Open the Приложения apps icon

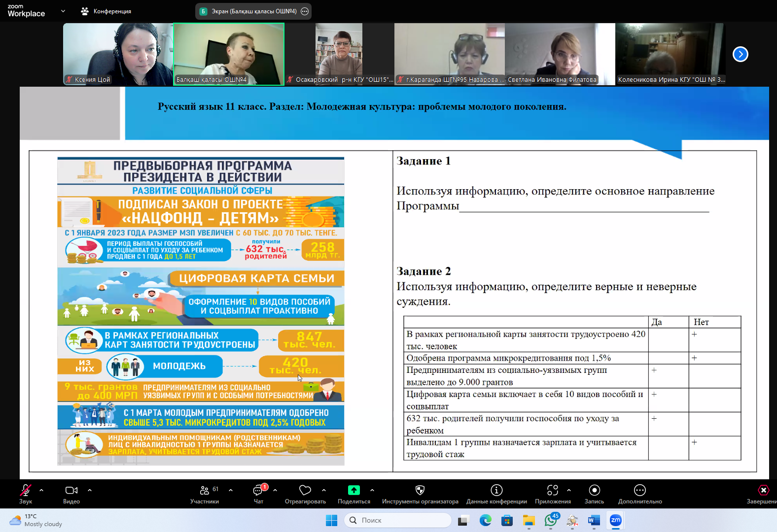[x=553, y=494]
